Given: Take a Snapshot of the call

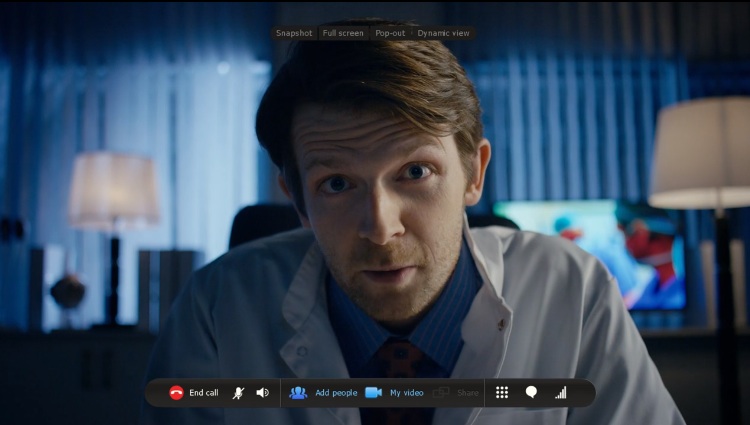Looking at the screenshot, I should tap(294, 33).
